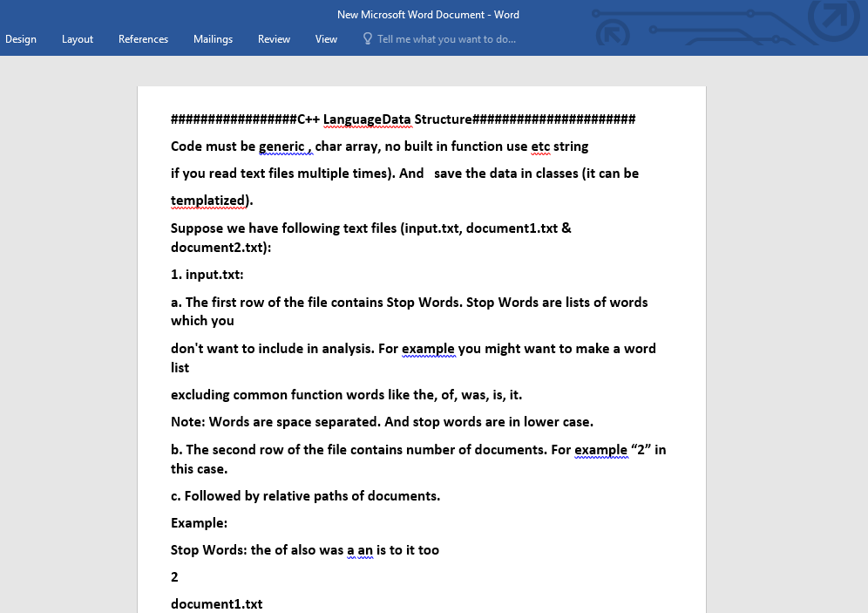The image size is (868, 613).
Task: Click the underlined word example
Action: click(x=428, y=348)
